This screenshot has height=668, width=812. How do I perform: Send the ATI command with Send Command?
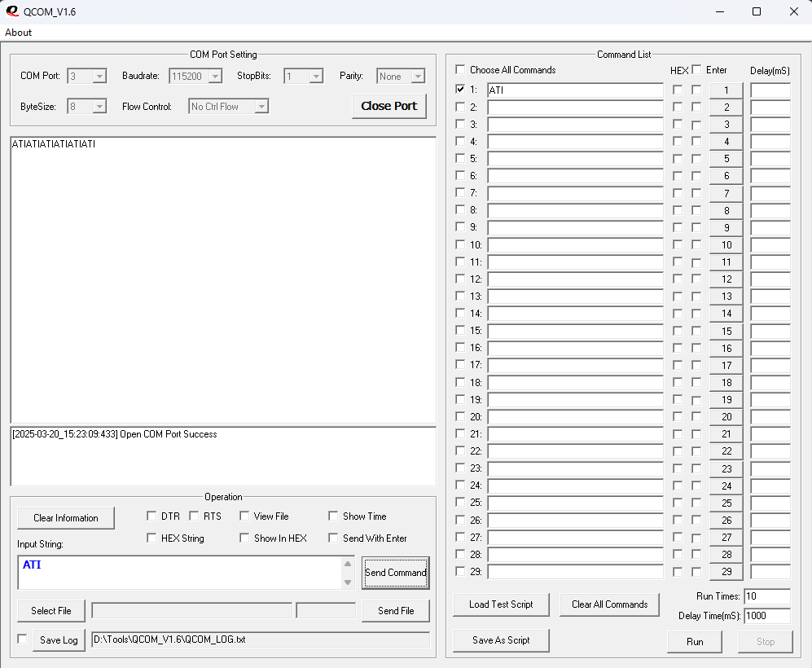395,573
